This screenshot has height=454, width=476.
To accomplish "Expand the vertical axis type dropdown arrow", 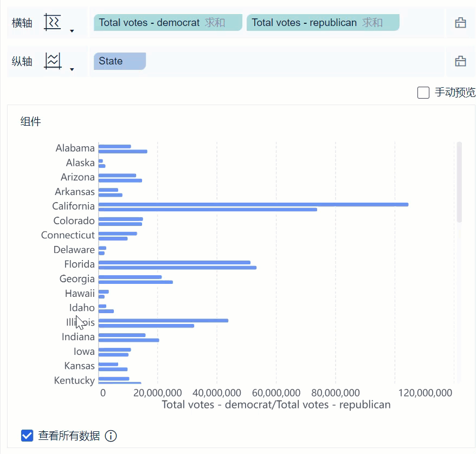I will tap(72, 69).
